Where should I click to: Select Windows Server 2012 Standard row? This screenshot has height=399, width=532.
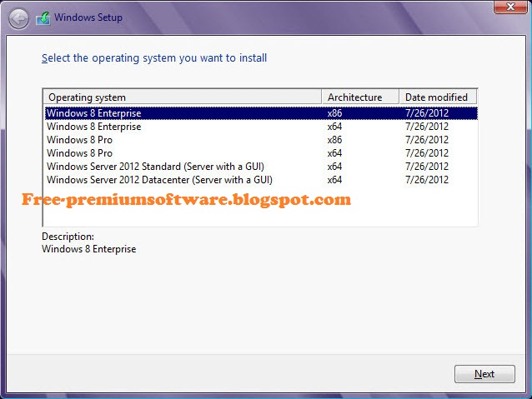pos(261,167)
